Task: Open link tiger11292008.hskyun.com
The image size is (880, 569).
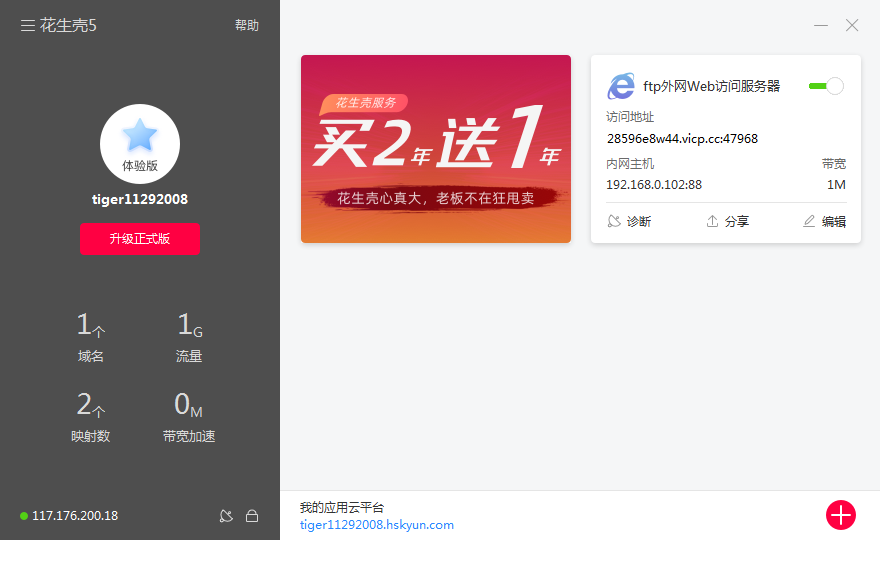Action: click(377, 525)
